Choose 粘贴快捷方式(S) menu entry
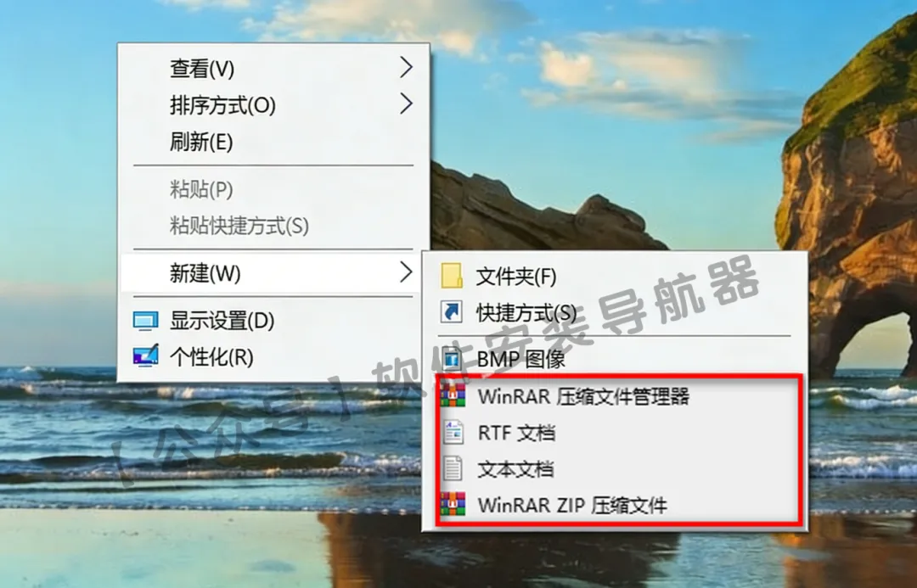Viewport: 917px width, 588px height. tap(239, 226)
